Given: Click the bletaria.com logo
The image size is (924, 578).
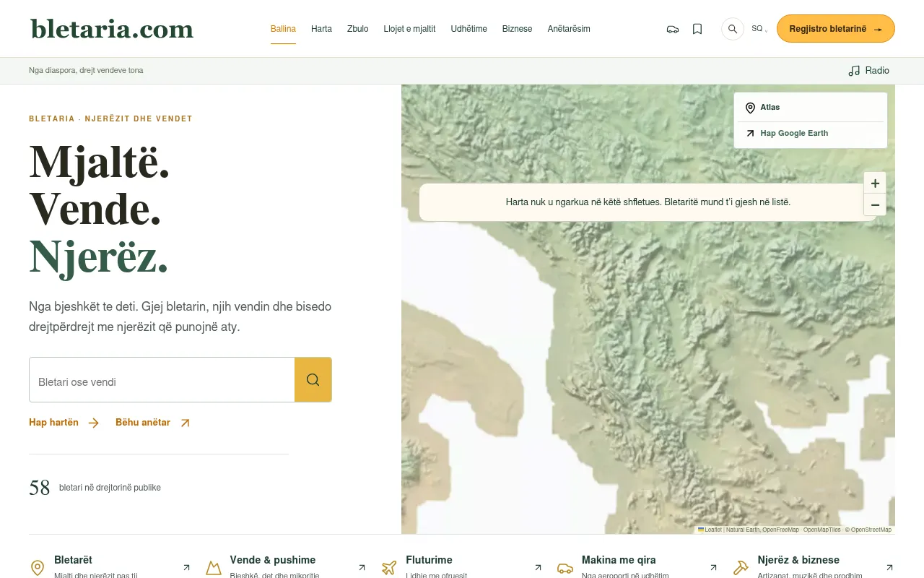Looking at the screenshot, I should click(x=112, y=29).
